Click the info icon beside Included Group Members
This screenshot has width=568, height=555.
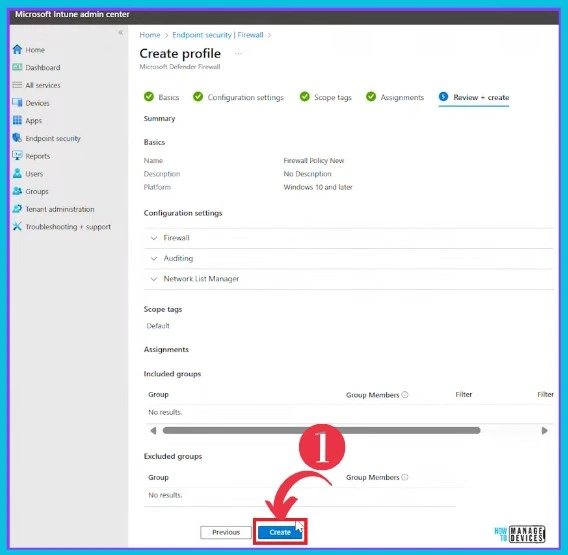click(405, 395)
